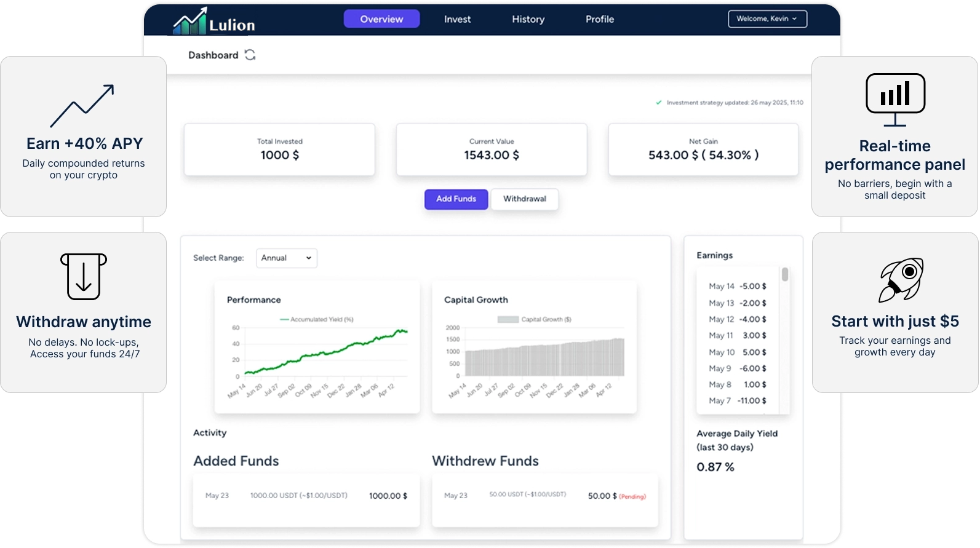
Task: Toggle the Accumulated Yield legend entry
Action: [316, 319]
